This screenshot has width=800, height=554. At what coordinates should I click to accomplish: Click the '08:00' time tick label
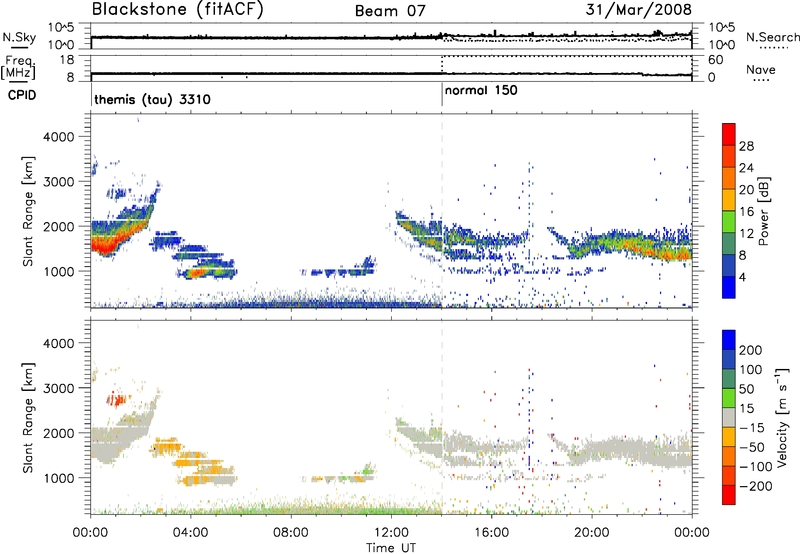pos(291,533)
